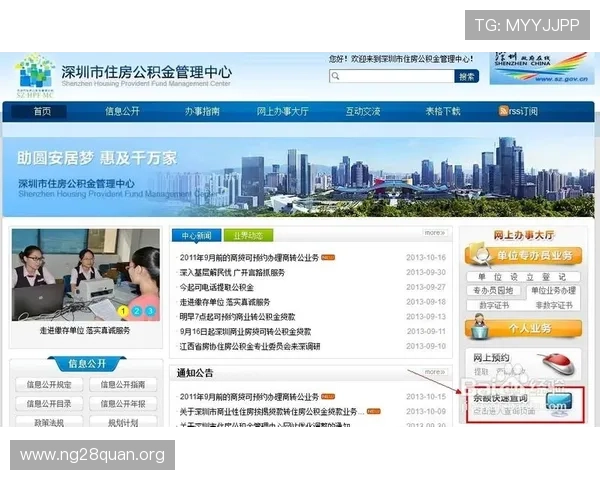Click the 信息公开年报 button
This screenshot has width=600, height=480.
point(123,403)
